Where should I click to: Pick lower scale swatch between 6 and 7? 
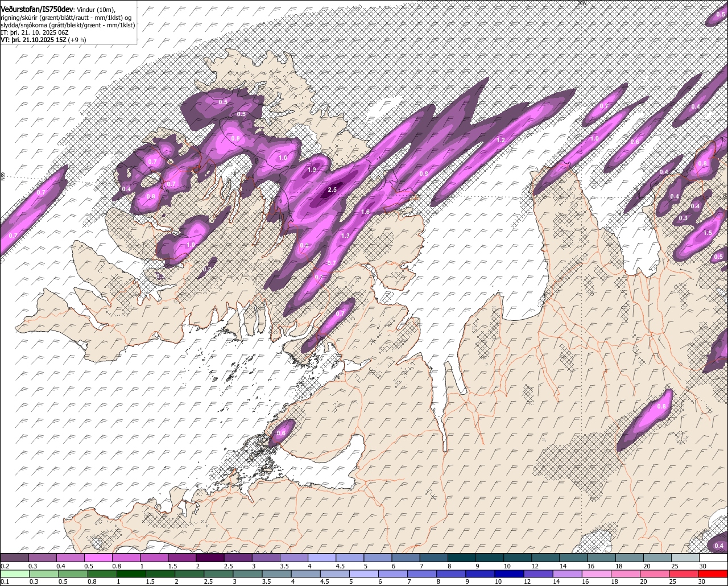pos(394,573)
